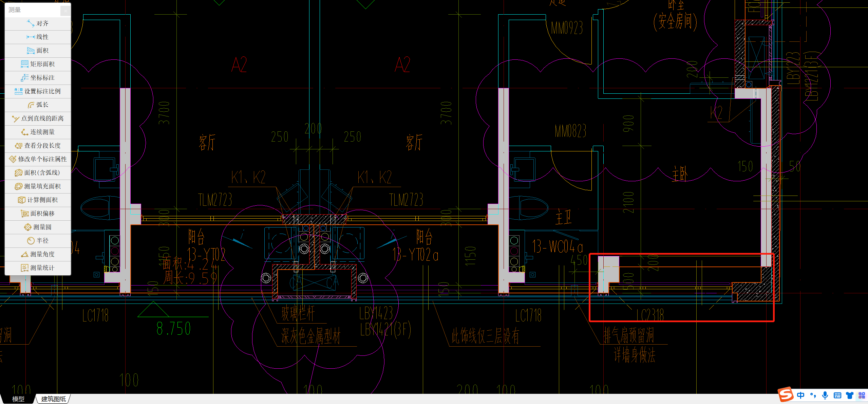This screenshot has height=404, width=868.
Task: Choose 面积(含弧线) area with arcs tool
Action: pyautogui.click(x=38, y=173)
